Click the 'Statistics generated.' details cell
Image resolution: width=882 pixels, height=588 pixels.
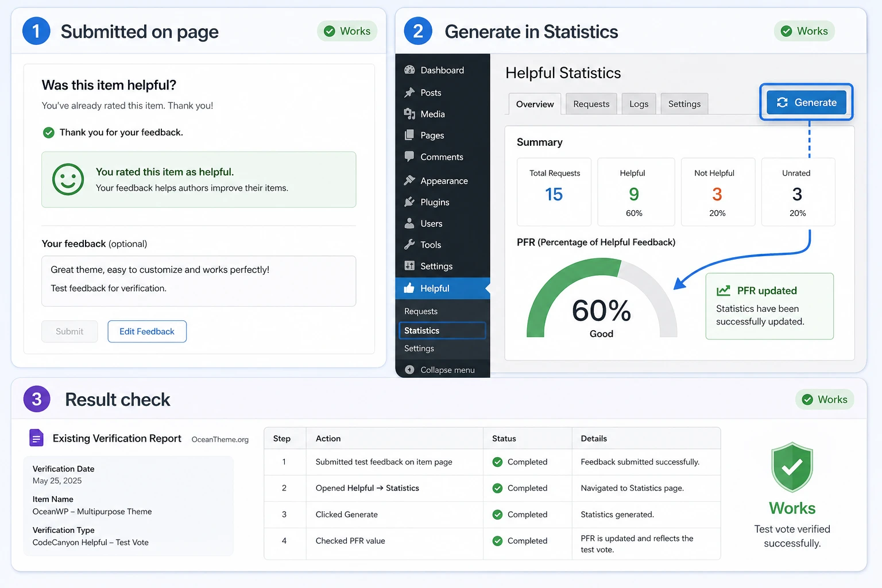(x=646, y=514)
